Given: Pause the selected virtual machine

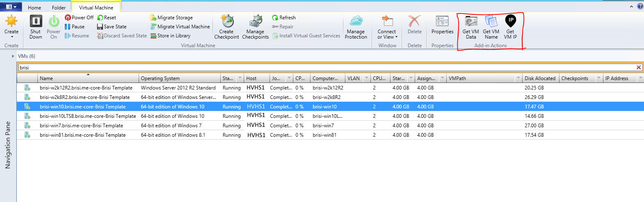Looking at the screenshot, I should (75, 27).
